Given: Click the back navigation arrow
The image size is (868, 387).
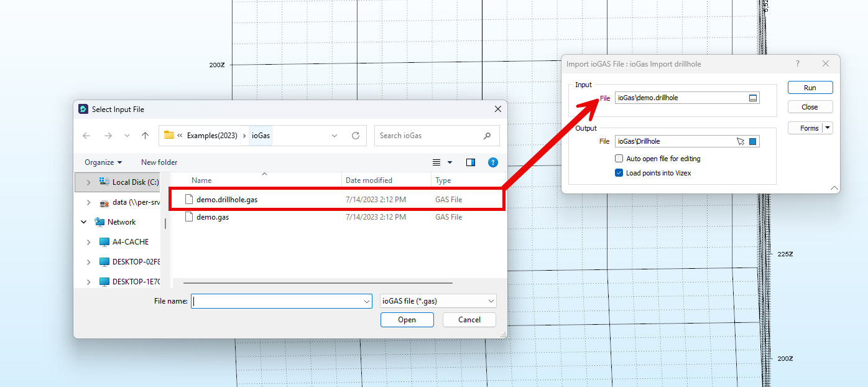Looking at the screenshot, I should point(86,136).
